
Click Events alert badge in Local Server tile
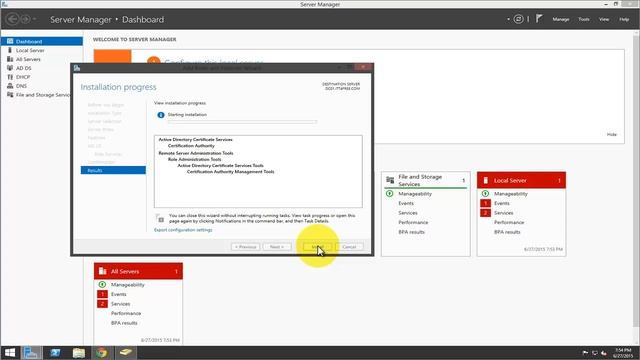tap(485, 203)
